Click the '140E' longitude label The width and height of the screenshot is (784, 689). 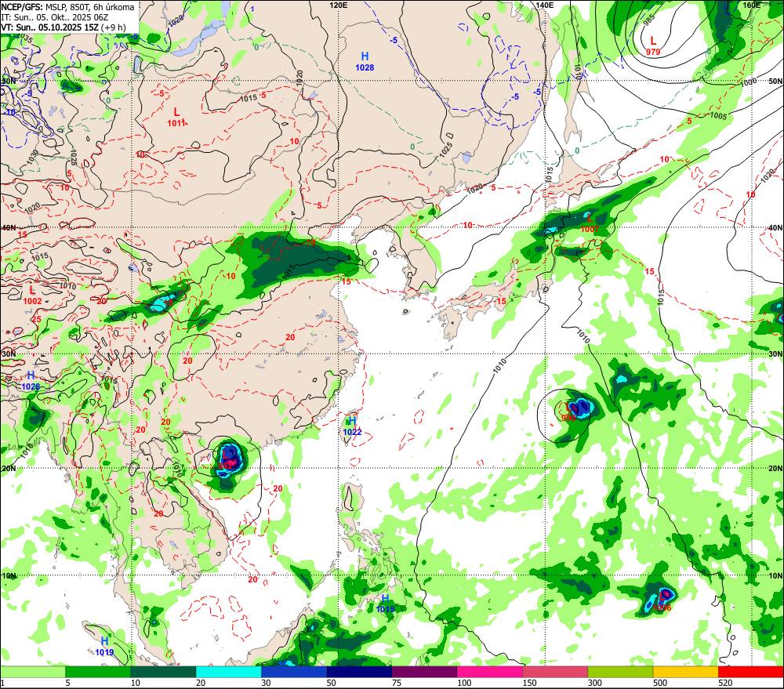click(545, 5)
